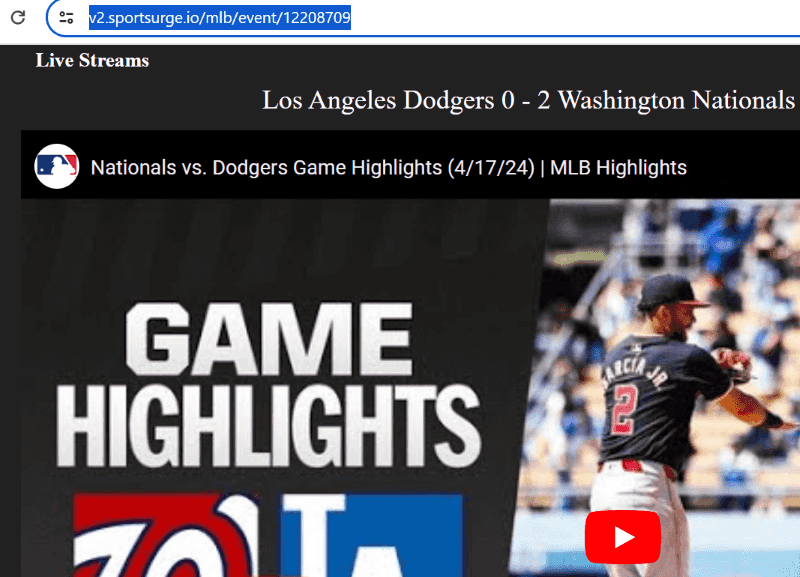
Task: Open the site information icon in address bar
Action: 66,17
